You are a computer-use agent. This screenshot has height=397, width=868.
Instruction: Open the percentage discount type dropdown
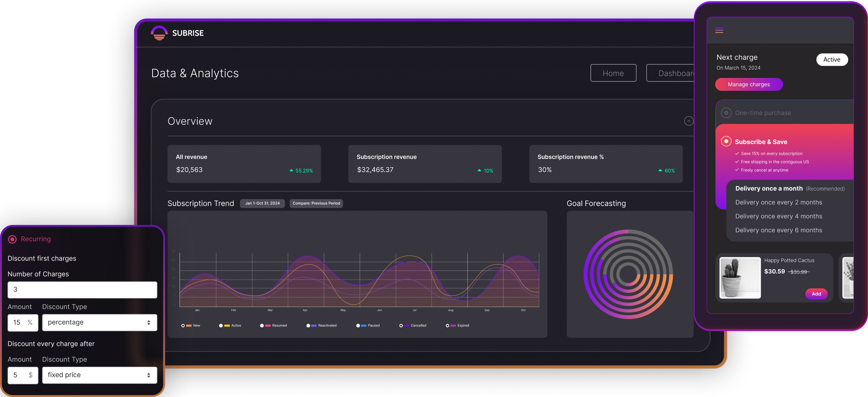tap(99, 323)
